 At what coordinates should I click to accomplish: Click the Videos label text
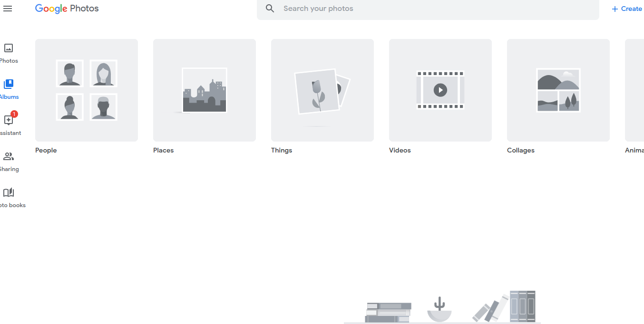click(x=400, y=150)
